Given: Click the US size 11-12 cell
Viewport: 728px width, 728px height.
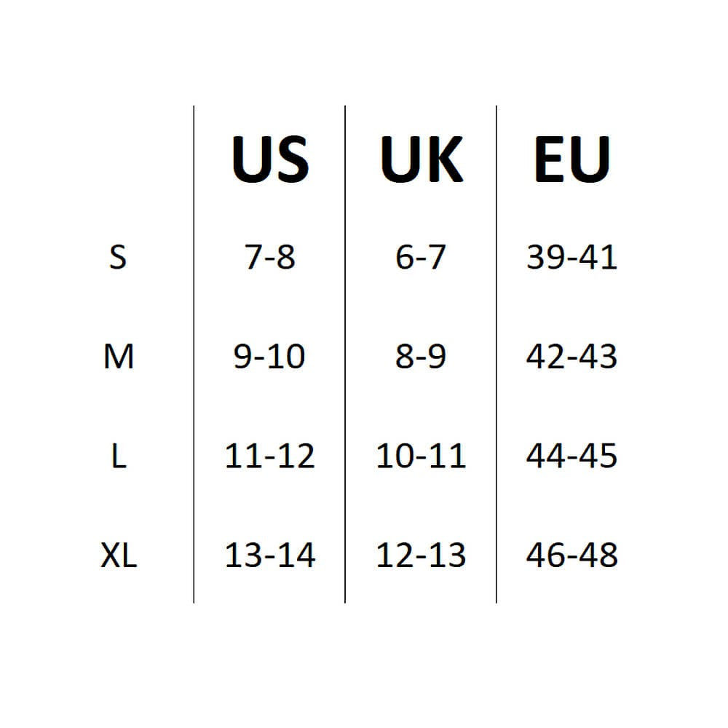Looking at the screenshot, I should [270, 456].
